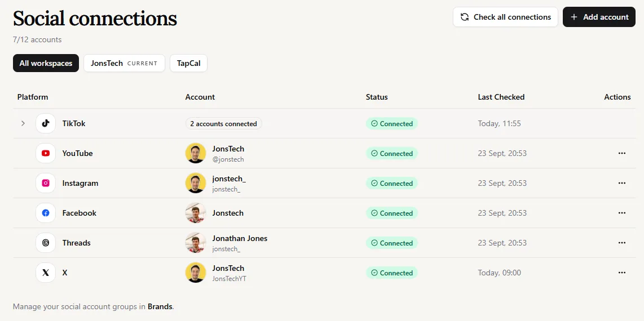Open the three-dot actions menu for Threads
Image resolution: width=644 pixels, height=321 pixels.
click(622, 243)
